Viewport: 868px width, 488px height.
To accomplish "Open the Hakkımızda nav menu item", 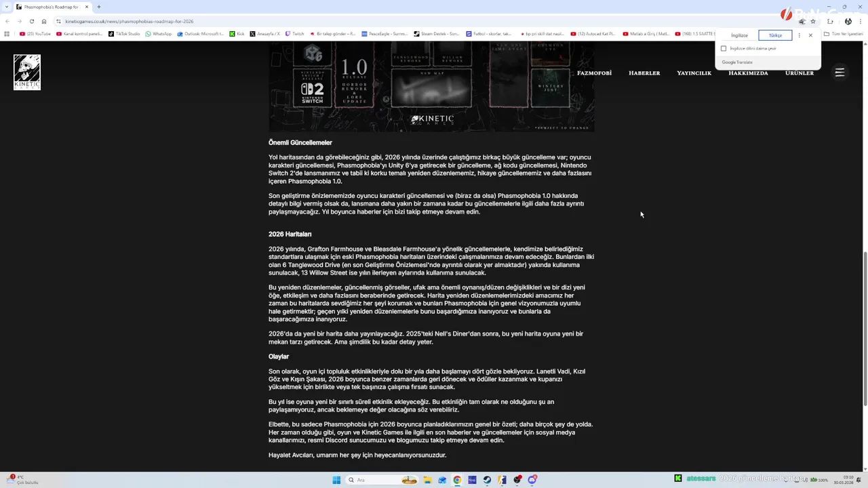I will (x=748, y=73).
